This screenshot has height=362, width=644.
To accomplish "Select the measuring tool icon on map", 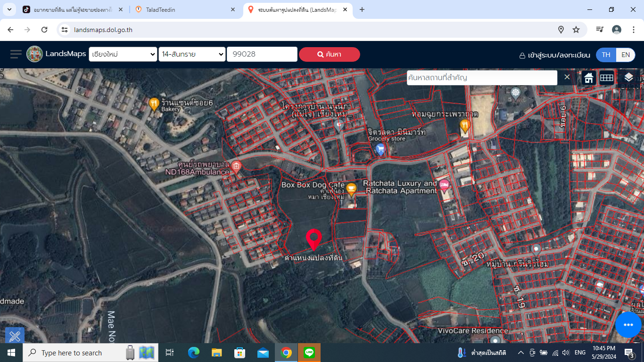I will (15, 336).
